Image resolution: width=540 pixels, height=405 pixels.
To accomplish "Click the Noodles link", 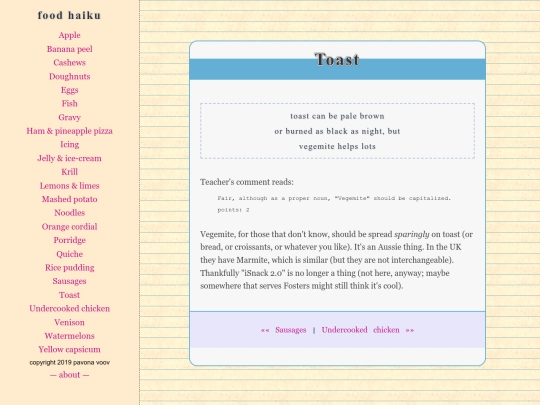I will [x=70, y=213].
